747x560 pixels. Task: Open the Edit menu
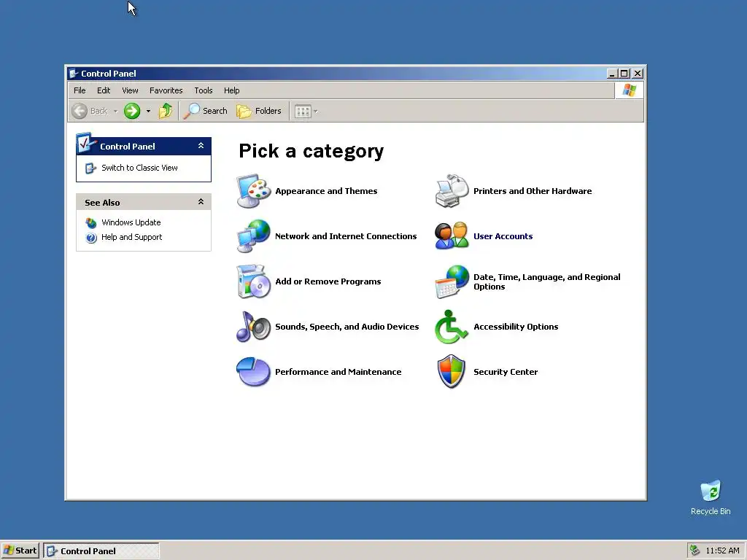point(104,90)
